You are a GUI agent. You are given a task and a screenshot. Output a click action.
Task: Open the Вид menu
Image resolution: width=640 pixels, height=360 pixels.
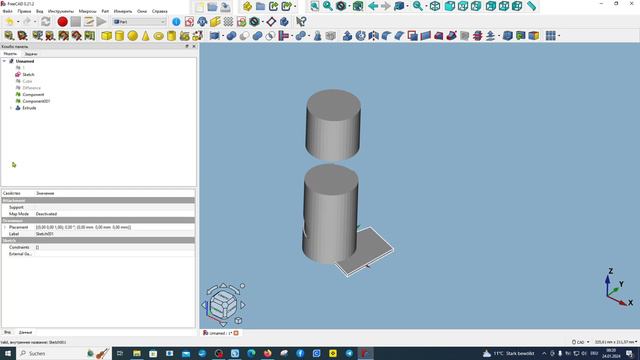40,11
